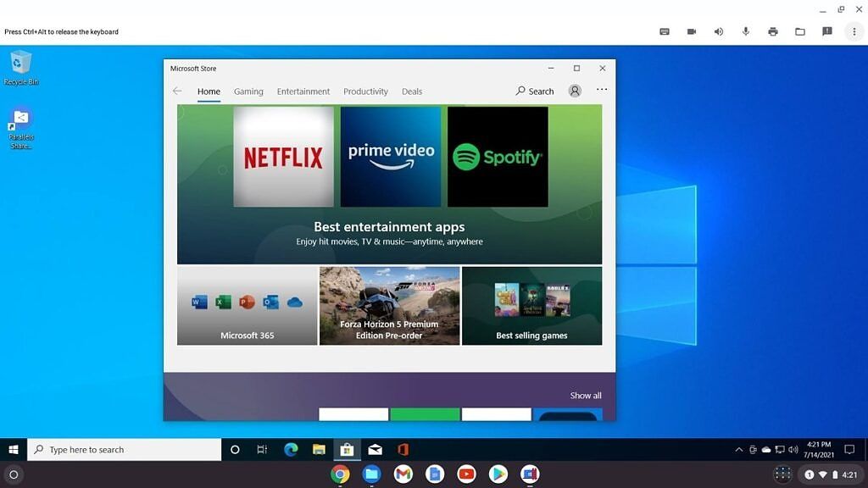Viewport: 868px width, 488px height.
Task: Click the printer icon on the remote toolbar
Action: point(772,31)
